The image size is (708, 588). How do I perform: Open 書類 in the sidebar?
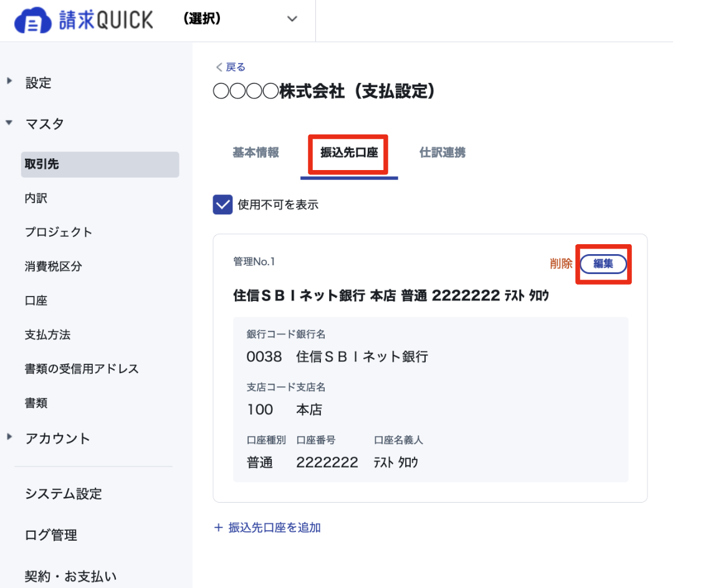pyautogui.click(x=36, y=403)
